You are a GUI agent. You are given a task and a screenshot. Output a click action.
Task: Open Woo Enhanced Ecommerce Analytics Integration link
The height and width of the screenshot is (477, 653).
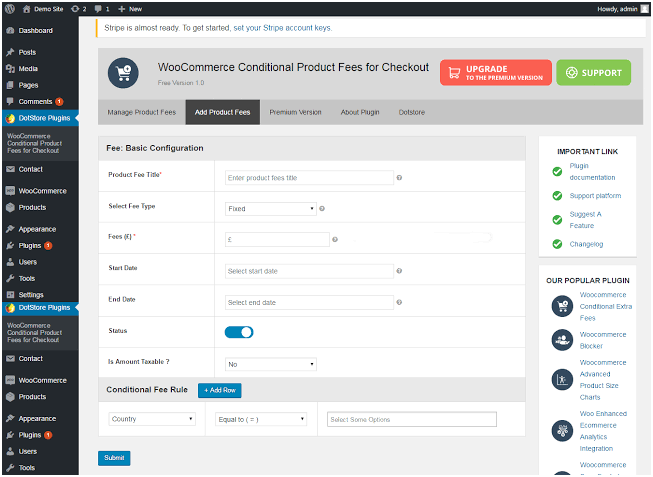tap(603, 431)
